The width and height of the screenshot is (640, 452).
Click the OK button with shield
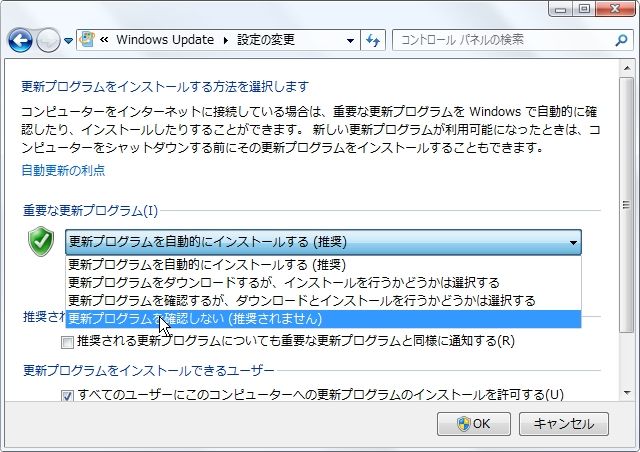473,424
